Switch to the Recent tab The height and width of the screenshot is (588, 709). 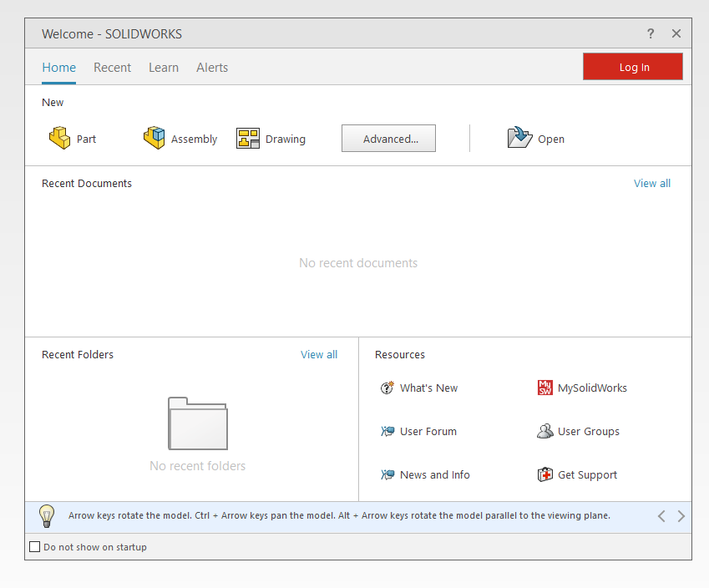pos(112,68)
